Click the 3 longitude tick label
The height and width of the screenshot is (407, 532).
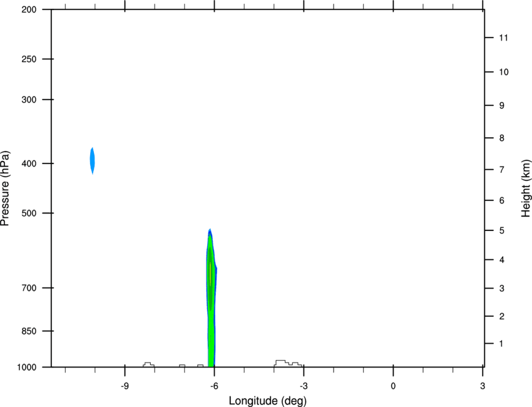(x=483, y=386)
